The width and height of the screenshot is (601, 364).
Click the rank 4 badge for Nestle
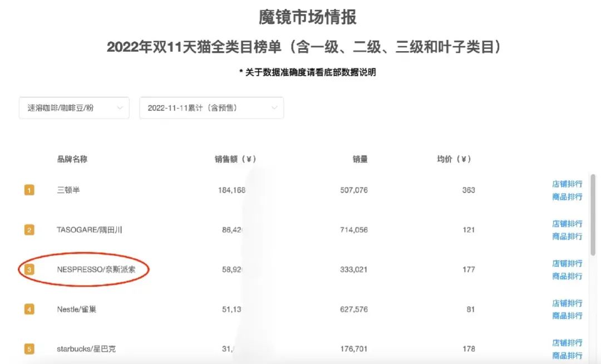click(29, 309)
